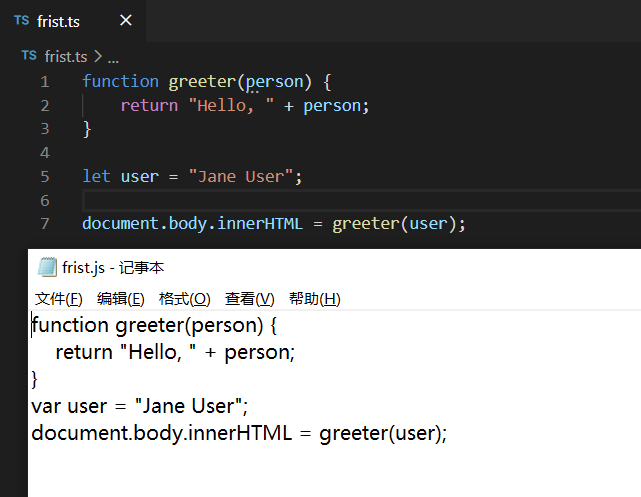Click the 'function' keyword on line 1 of frist.ts

pos(121,81)
